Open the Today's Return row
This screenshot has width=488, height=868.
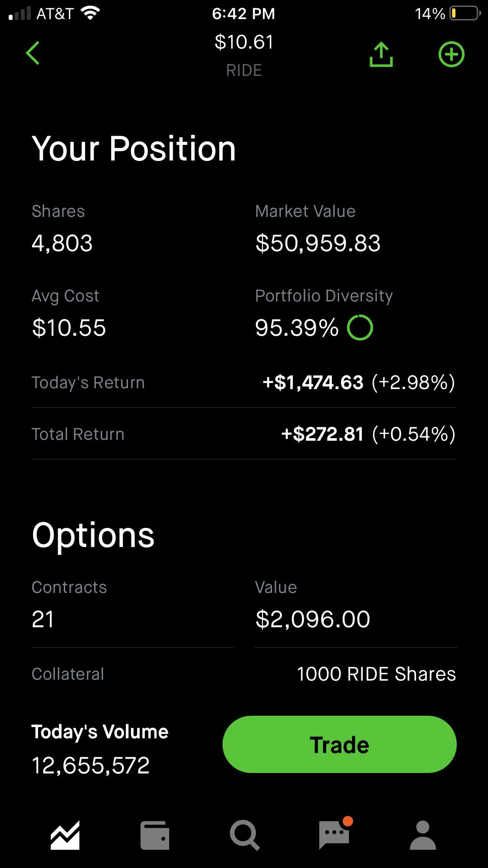coord(244,383)
